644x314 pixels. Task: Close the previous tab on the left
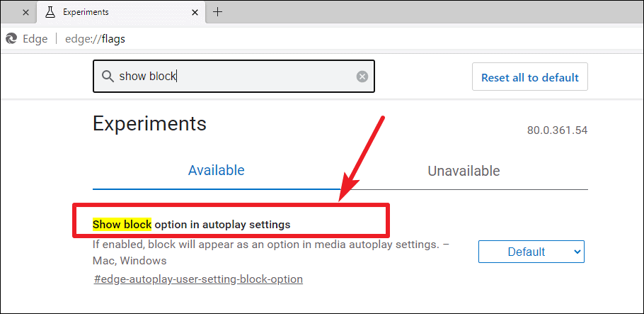[25, 12]
